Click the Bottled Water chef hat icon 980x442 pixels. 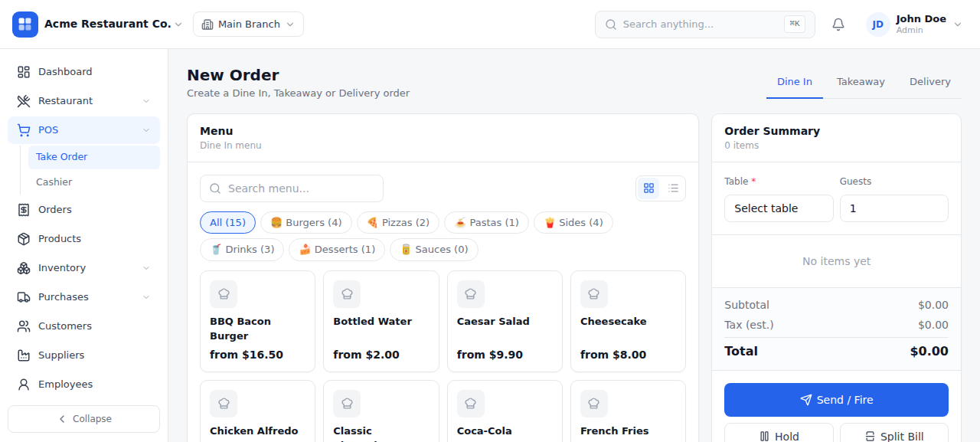347,294
